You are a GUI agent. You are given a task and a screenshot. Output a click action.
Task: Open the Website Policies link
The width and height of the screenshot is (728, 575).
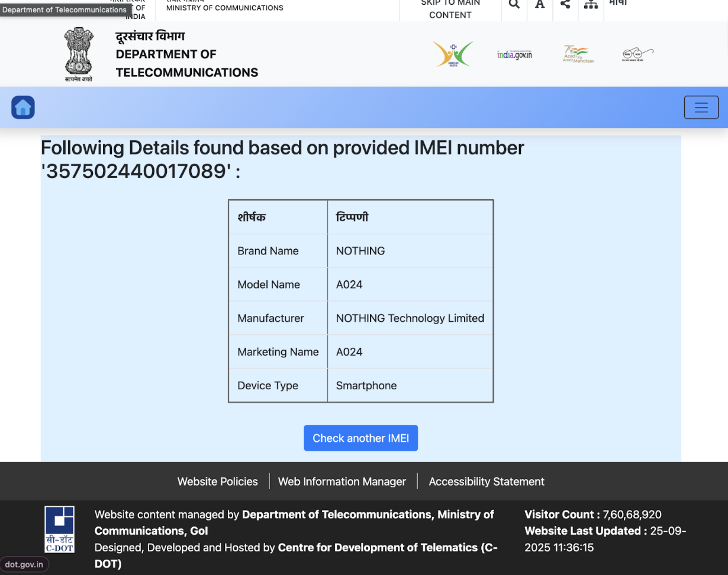click(x=217, y=481)
